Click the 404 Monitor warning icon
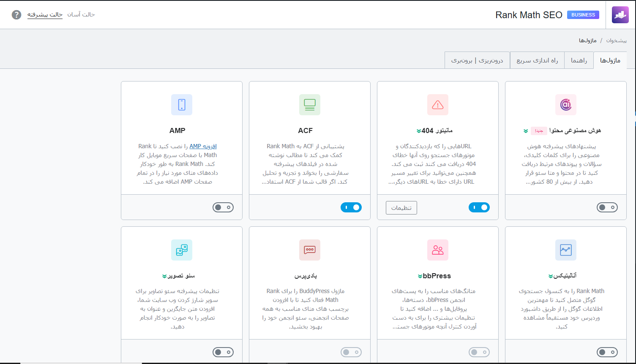 [437, 104]
